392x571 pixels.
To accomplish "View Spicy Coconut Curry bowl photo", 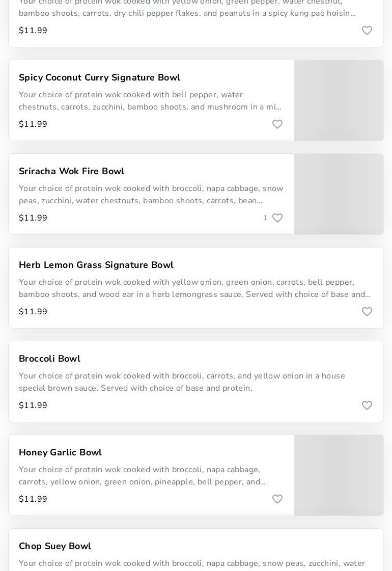I will pyautogui.click(x=339, y=100).
